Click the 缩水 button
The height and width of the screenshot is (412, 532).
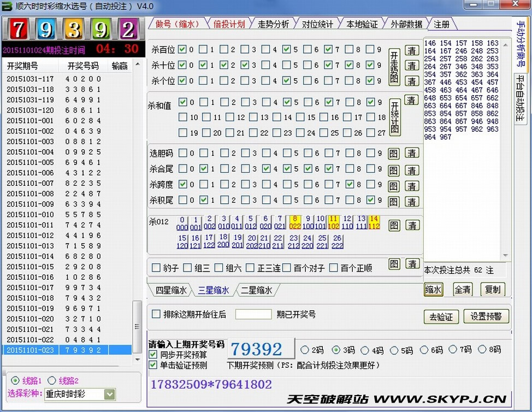point(433,290)
